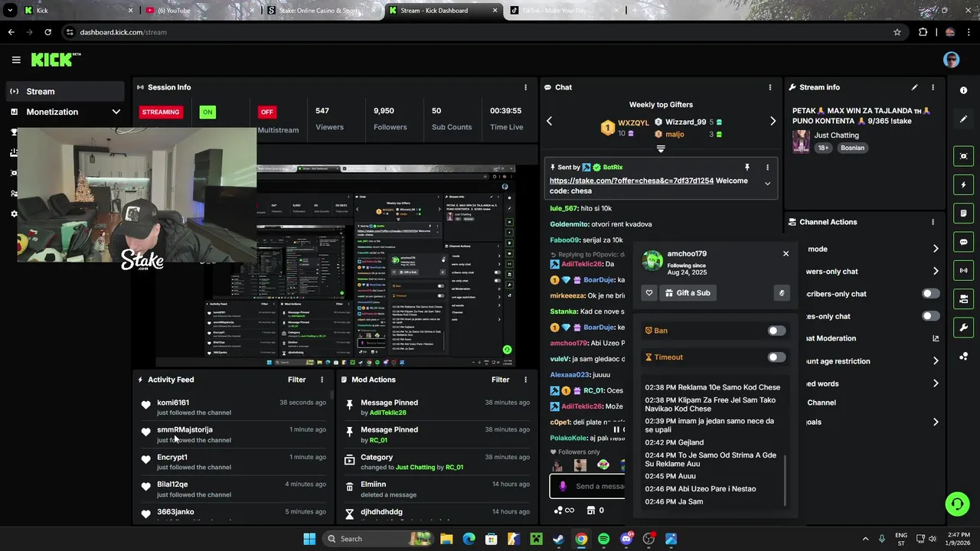Expand the pinned message chevron

coord(767,184)
